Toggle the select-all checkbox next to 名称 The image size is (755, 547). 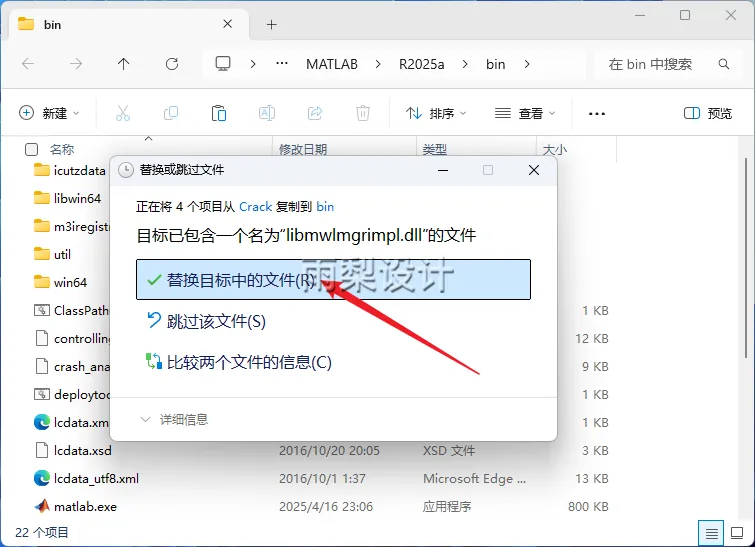pos(31,150)
